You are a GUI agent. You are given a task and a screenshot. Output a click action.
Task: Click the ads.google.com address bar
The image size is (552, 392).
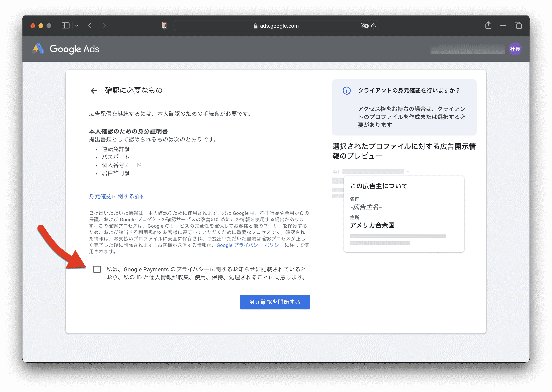tap(276, 26)
